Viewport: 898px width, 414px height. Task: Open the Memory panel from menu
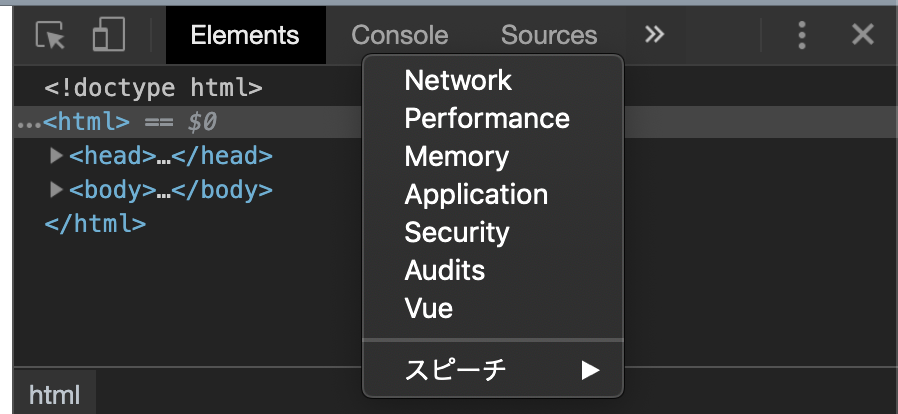point(456,157)
